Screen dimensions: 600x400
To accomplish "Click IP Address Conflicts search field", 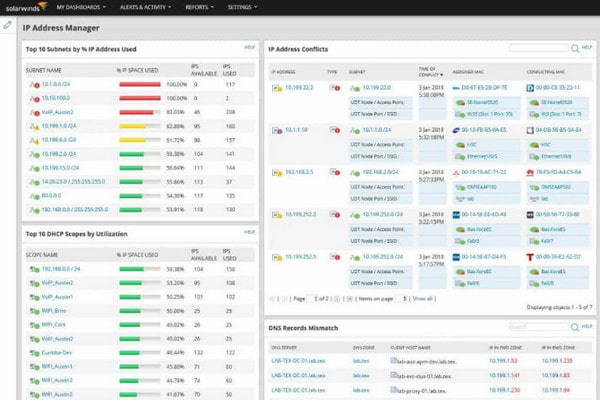I will pos(538,48).
